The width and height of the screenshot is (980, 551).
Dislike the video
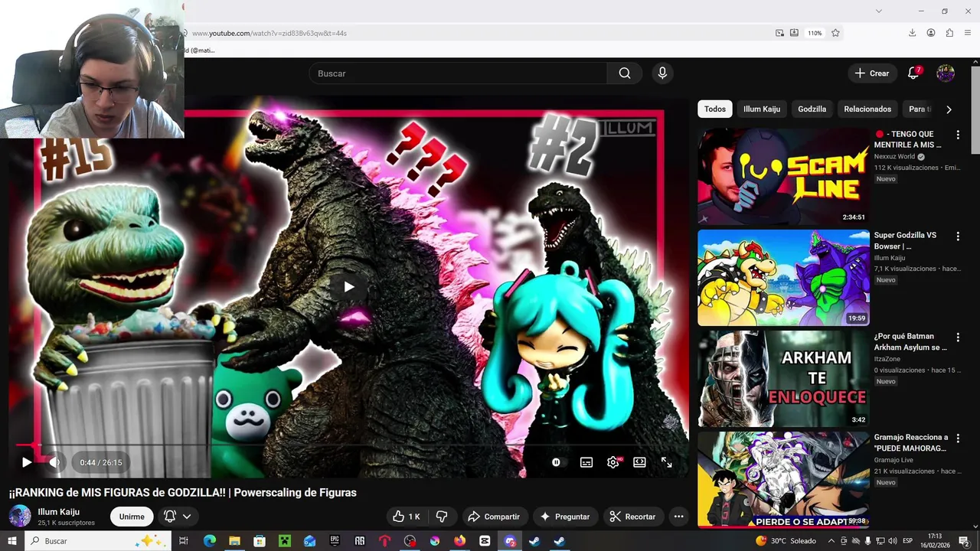[442, 517]
